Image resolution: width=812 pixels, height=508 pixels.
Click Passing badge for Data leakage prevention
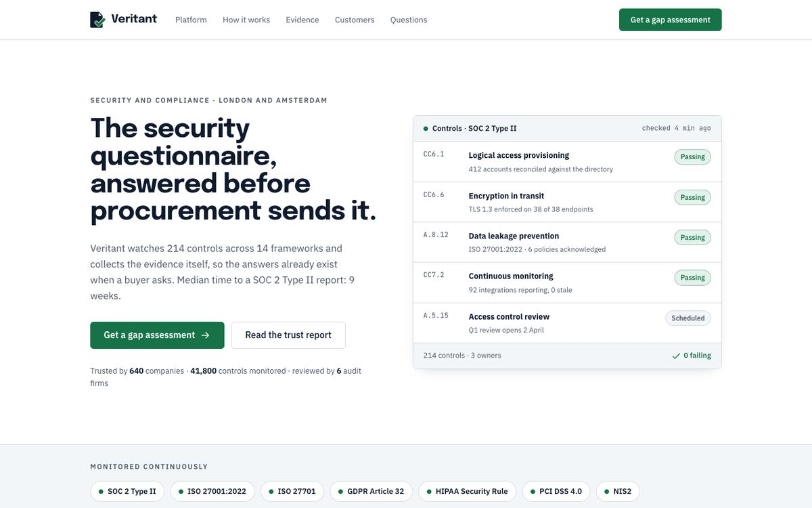(692, 237)
